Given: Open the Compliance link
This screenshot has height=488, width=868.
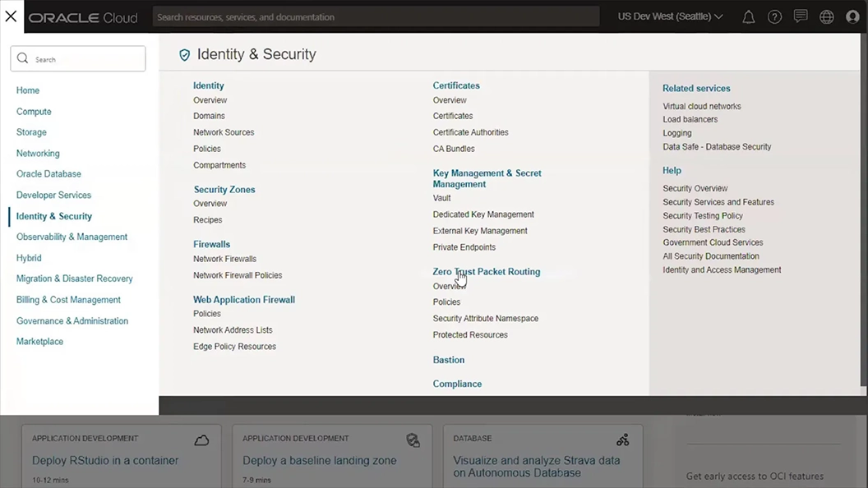Looking at the screenshot, I should pos(457,384).
